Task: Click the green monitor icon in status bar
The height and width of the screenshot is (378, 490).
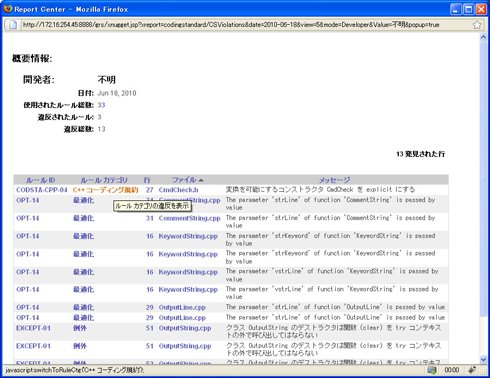Action: click(432, 370)
